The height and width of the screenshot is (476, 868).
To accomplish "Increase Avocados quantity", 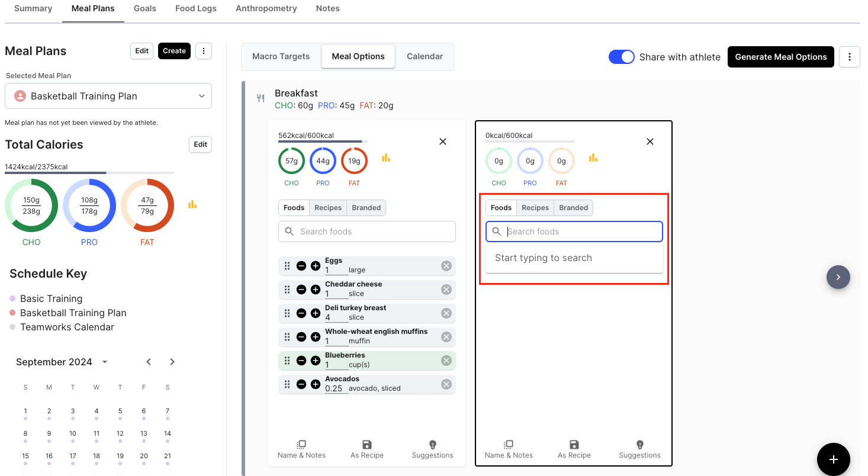I will 316,384.
